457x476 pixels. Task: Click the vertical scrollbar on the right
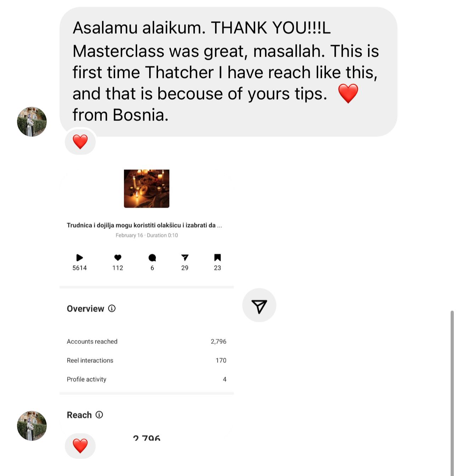point(452,393)
